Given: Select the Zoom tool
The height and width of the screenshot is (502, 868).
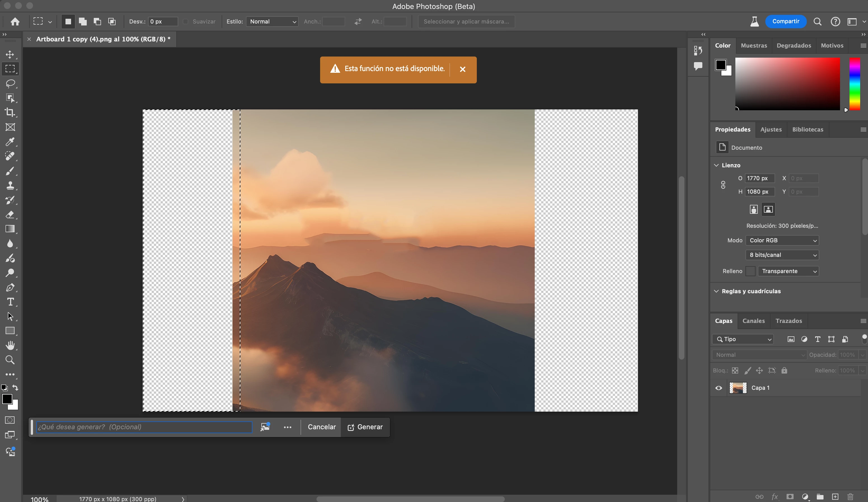Looking at the screenshot, I should 10,360.
